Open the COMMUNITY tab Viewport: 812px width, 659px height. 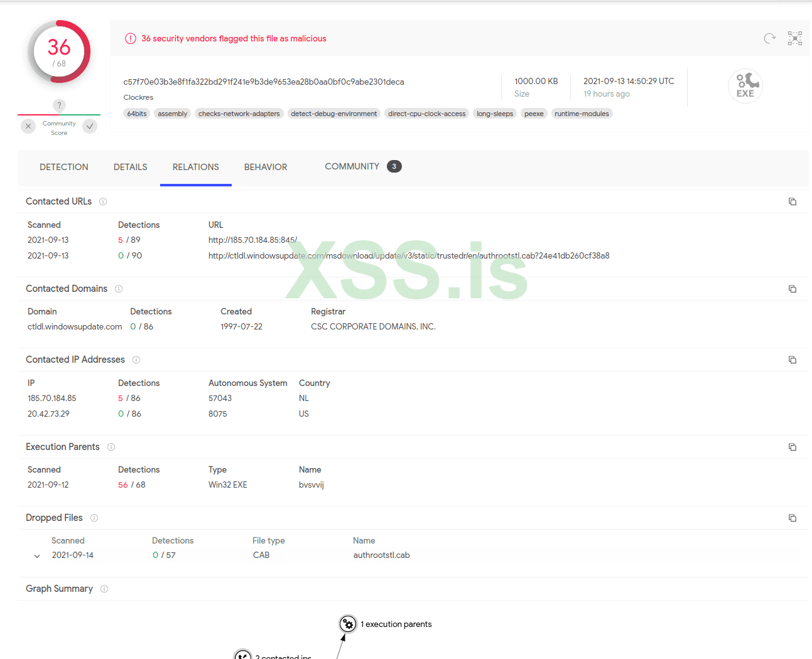[363, 166]
